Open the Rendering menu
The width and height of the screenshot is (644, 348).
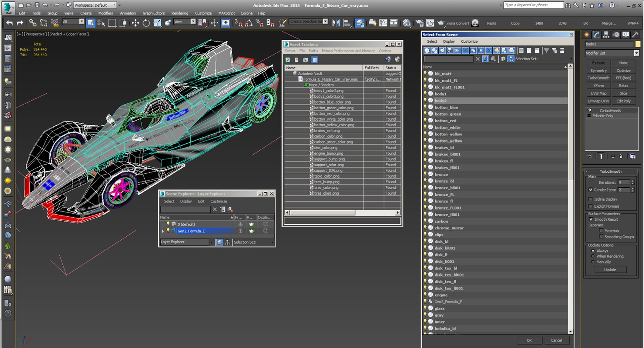coord(180,13)
